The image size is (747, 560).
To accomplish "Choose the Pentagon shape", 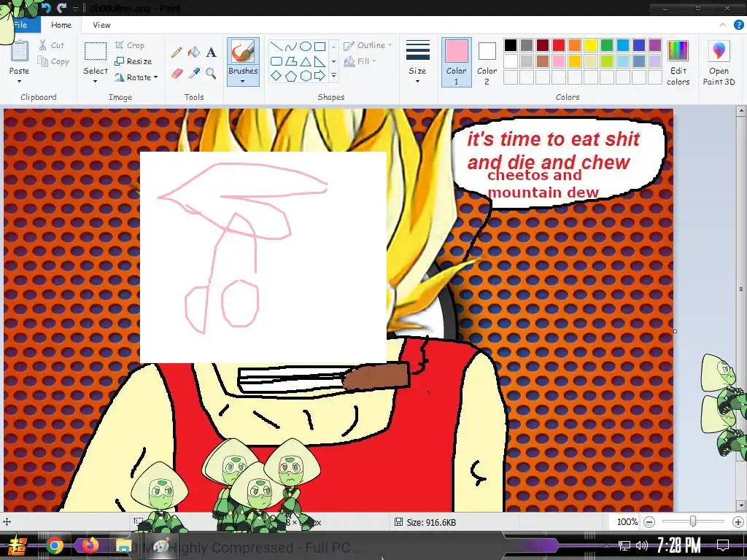I will coord(290,76).
